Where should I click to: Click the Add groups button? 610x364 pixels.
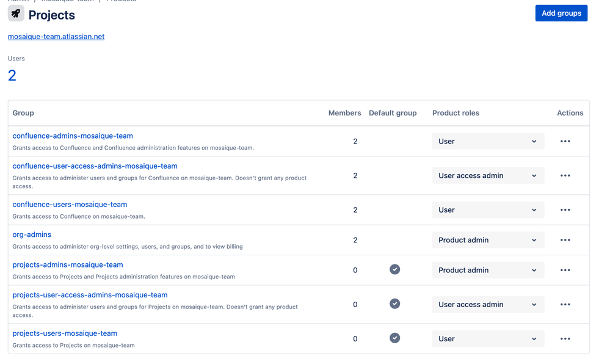561,13
